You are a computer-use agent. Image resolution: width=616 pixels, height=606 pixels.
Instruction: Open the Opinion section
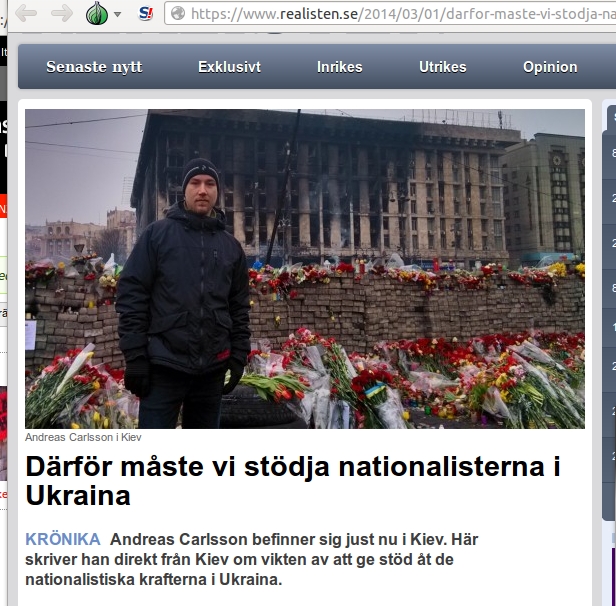click(x=550, y=67)
